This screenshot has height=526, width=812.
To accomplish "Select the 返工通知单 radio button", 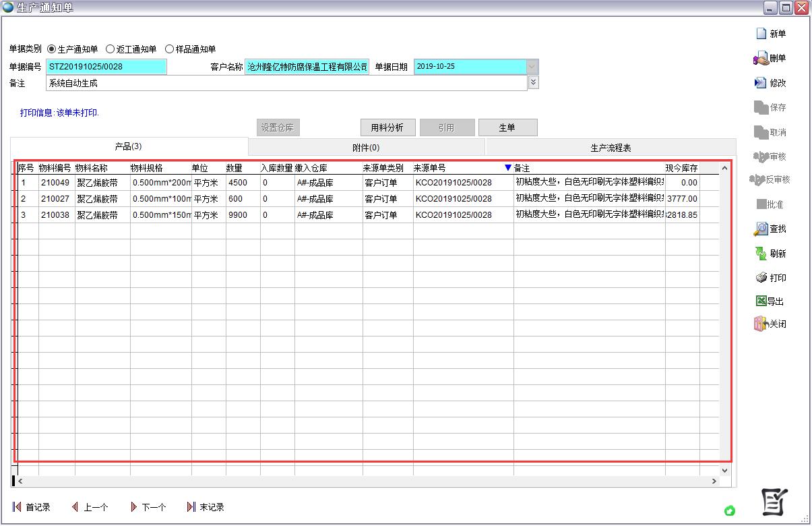I will coord(111,49).
